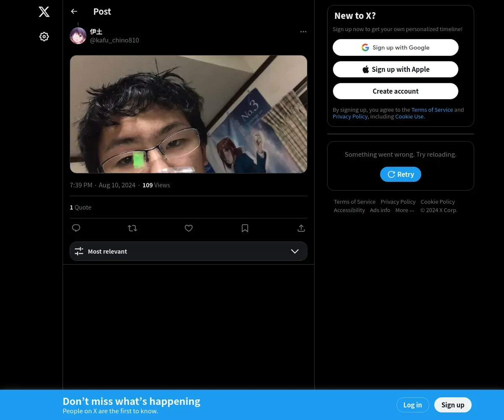Sign up with Google
Image resolution: width=504 pixels, height=420 pixels.
point(396,47)
